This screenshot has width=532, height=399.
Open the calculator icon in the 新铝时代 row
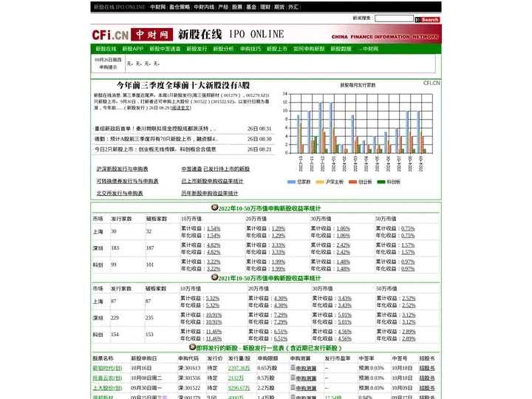(293, 367)
